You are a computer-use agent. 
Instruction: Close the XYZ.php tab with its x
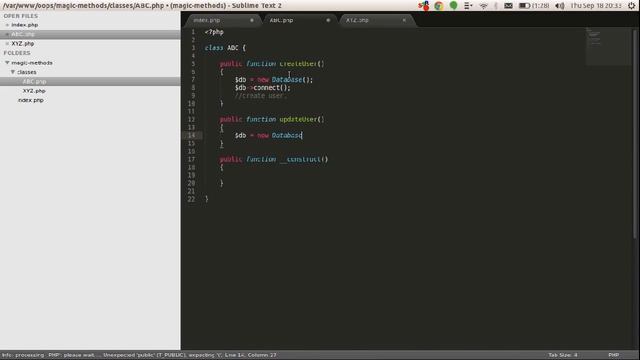(x=404, y=20)
